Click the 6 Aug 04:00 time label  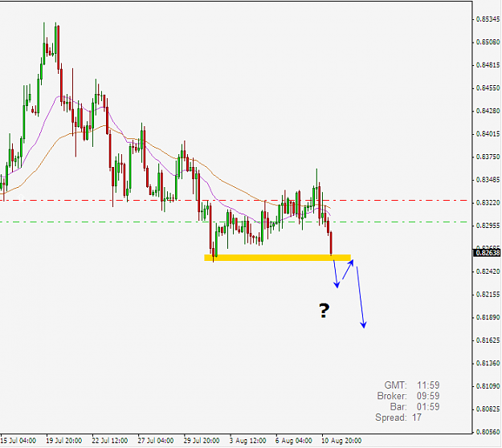[294, 441]
